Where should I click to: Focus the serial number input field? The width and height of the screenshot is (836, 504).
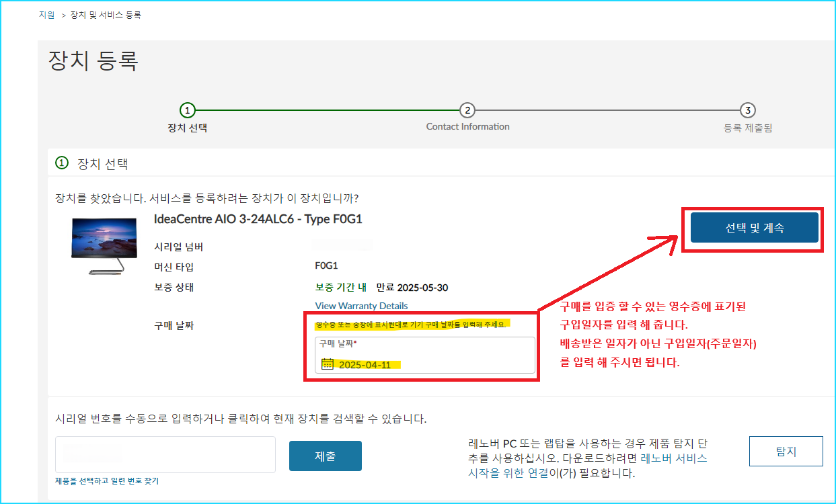165,455
